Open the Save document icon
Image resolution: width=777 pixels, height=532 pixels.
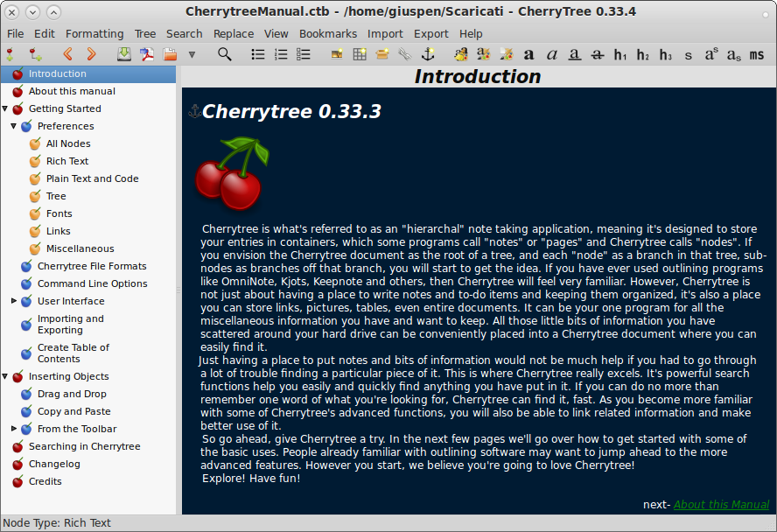(122, 53)
